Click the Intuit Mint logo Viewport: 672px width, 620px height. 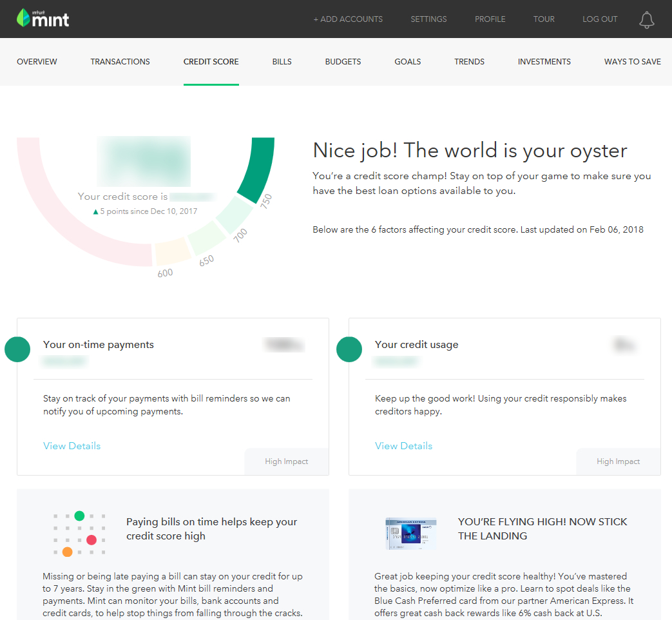pos(43,19)
